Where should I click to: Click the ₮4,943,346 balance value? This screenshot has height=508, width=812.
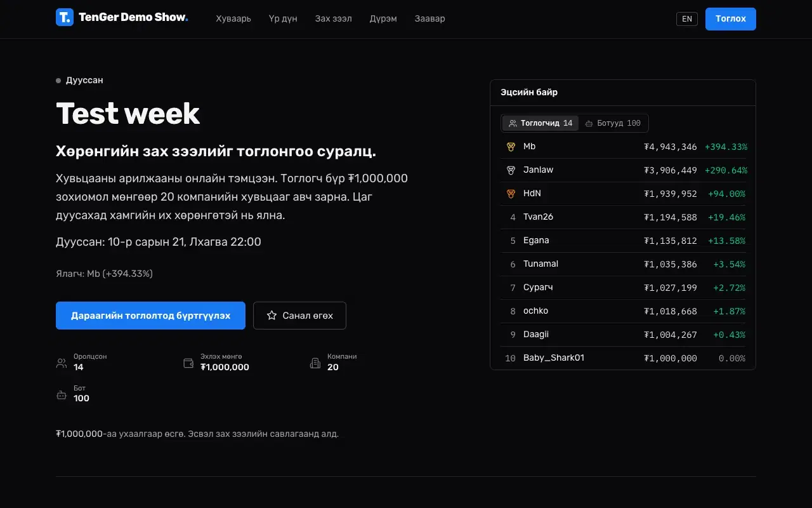coord(671,147)
